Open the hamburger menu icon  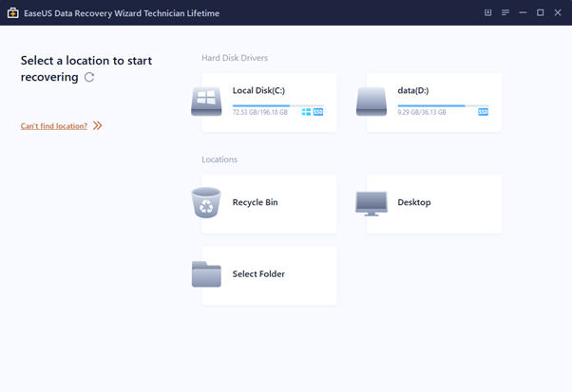tap(505, 12)
